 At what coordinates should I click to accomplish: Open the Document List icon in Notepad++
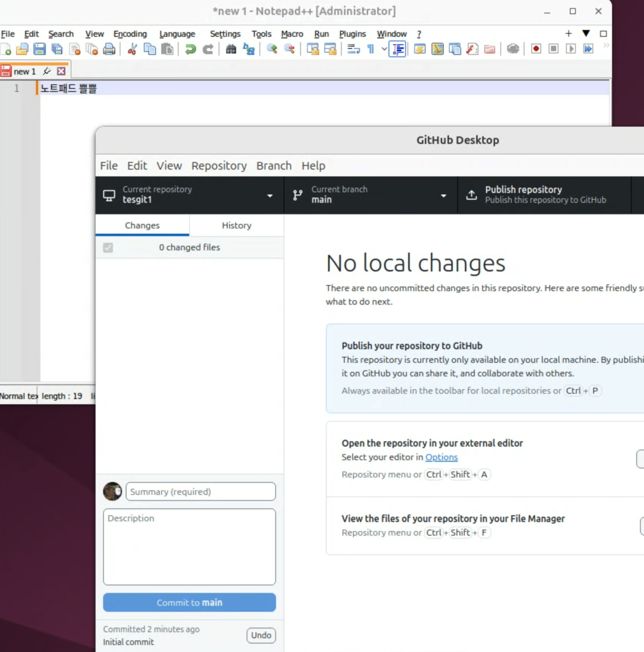455,49
